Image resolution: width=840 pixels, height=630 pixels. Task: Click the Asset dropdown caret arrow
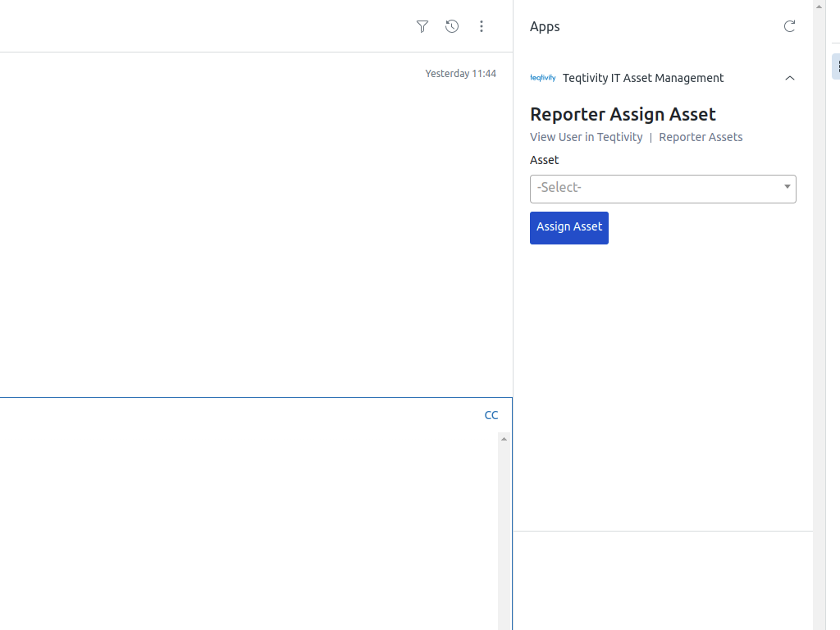(786, 188)
